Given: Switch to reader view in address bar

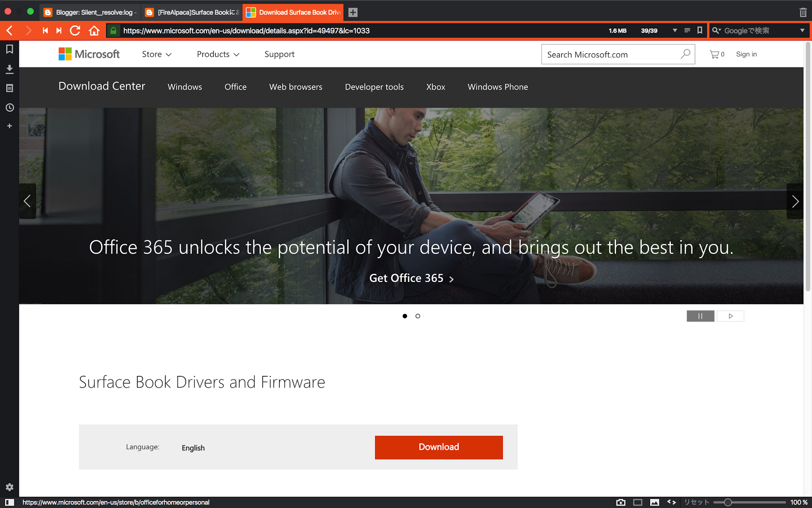Looking at the screenshot, I should (x=687, y=30).
